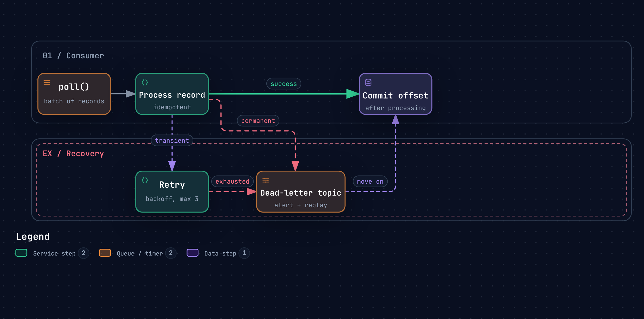
Task: Click the permanent edge label
Action: pyautogui.click(x=258, y=121)
